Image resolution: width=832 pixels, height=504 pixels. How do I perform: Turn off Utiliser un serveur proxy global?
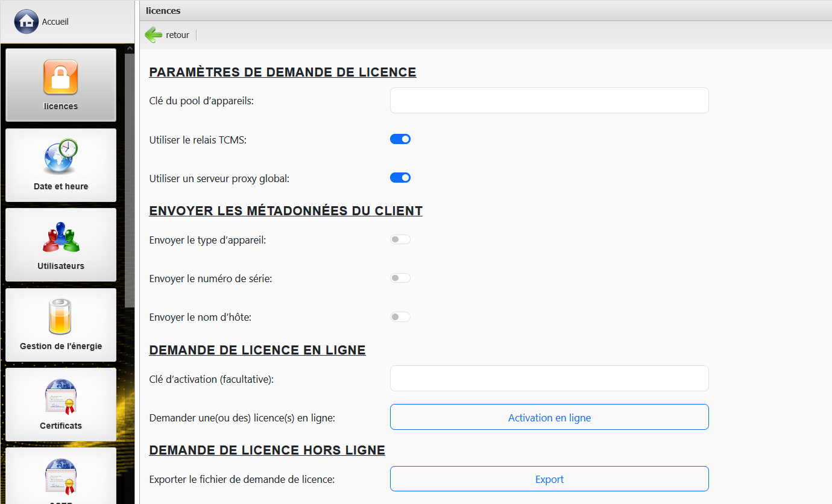[400, 178]
